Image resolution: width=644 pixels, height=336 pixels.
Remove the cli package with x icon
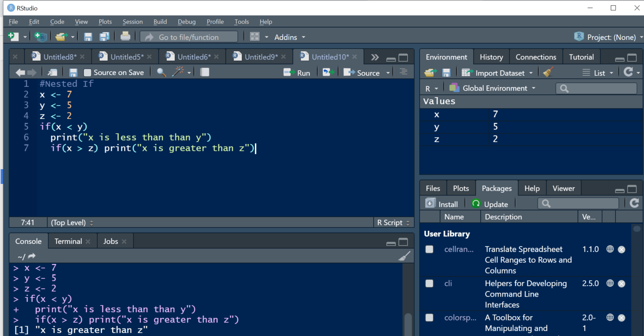click(622, 284)
